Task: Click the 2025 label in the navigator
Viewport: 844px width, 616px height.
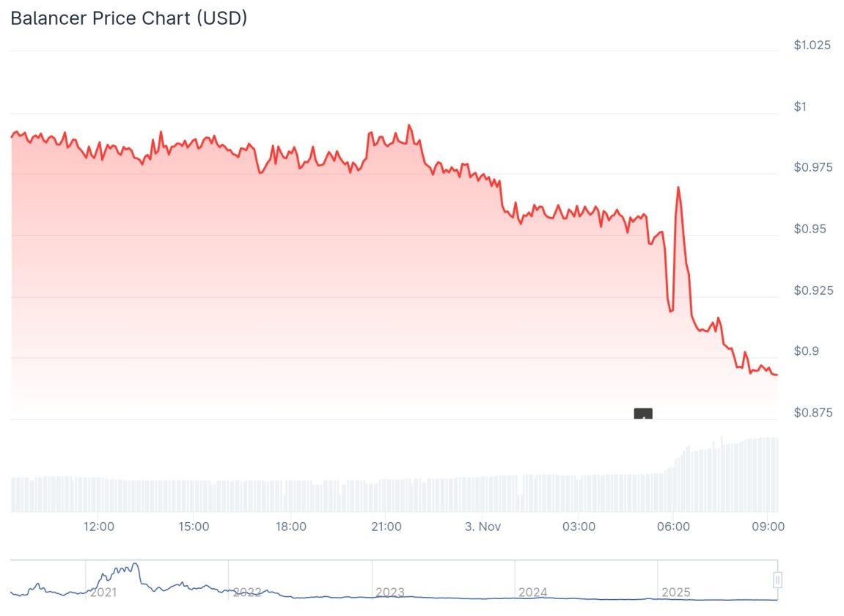Action: [x=676, y=592]
